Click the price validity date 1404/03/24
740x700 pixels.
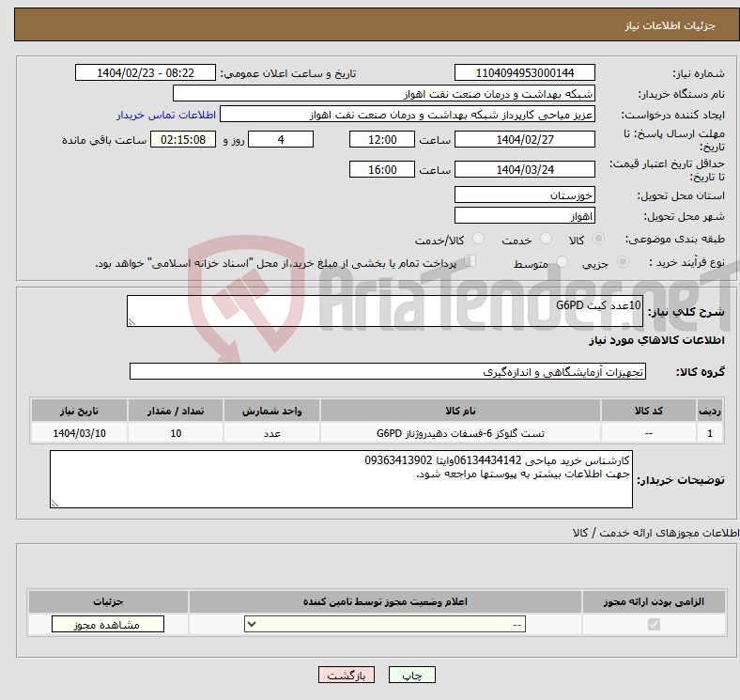coord(525,169)
